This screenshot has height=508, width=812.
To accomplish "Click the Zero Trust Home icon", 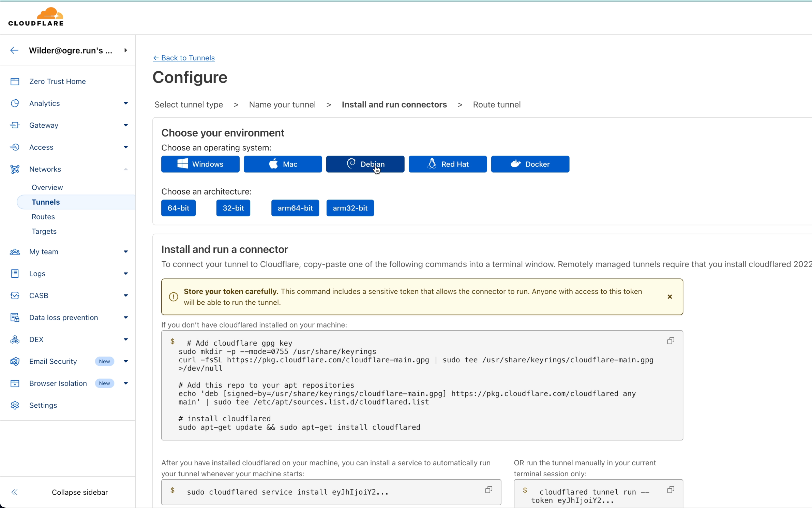I will [x=15, y=82].
